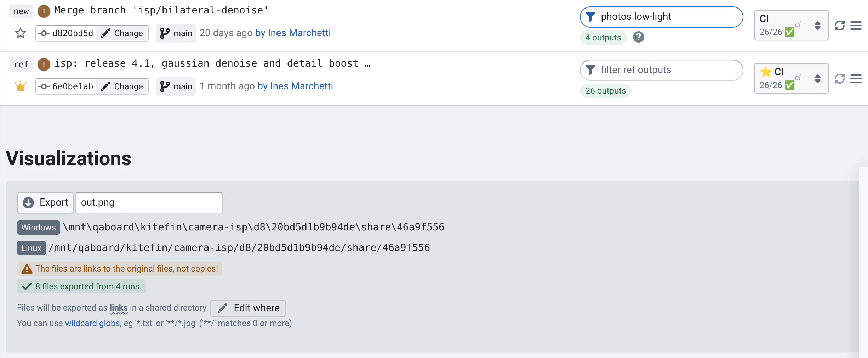Screen dimensions: 868x358
Task: Select the main branch tag of the ref commit
Action: (x=176, y=86)
